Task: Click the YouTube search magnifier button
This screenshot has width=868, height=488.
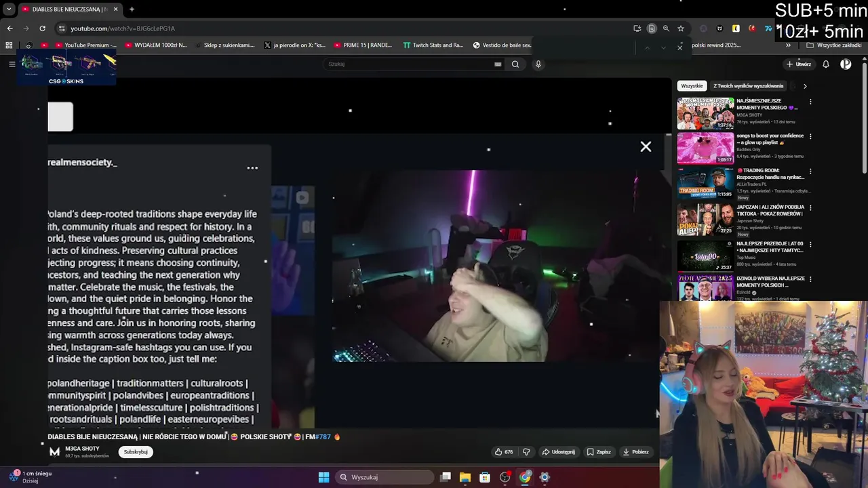Action: click(x=515, y=64)
